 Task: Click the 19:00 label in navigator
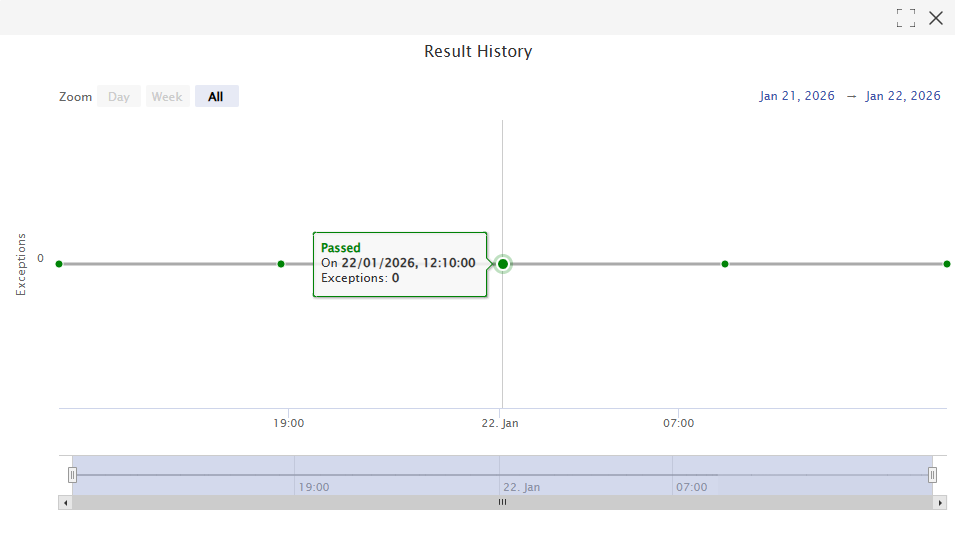pos(314,487)
